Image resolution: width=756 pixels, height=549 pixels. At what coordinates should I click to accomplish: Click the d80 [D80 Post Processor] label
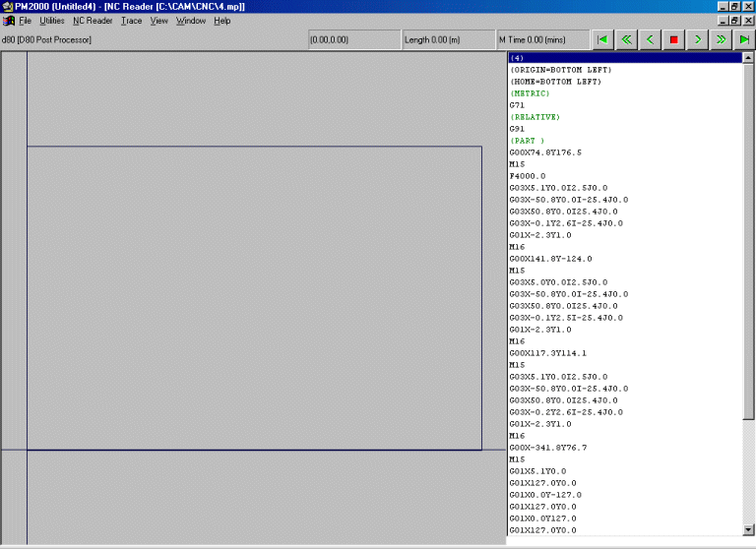pos(47,40)
